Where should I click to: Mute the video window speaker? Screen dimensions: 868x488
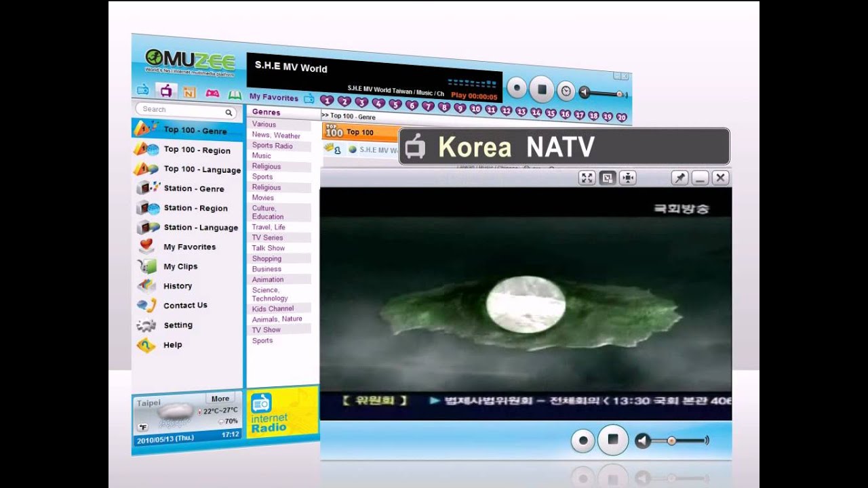pyautogui.click(x=642, y=441)
